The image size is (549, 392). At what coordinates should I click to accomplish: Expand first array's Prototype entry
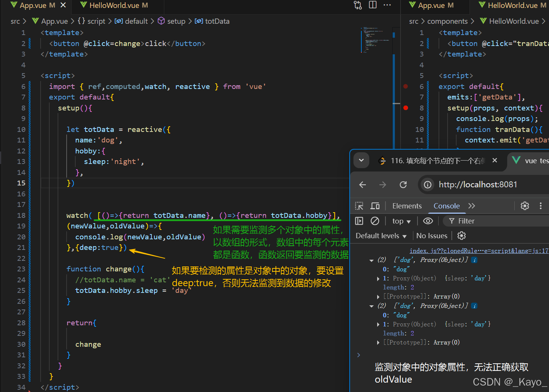coord(378,297)
